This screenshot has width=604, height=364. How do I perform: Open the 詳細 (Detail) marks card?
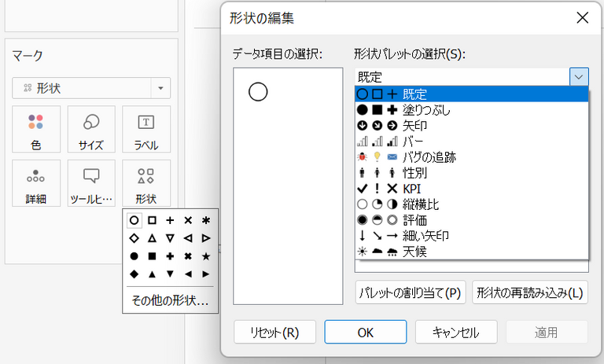coord(36,183)
